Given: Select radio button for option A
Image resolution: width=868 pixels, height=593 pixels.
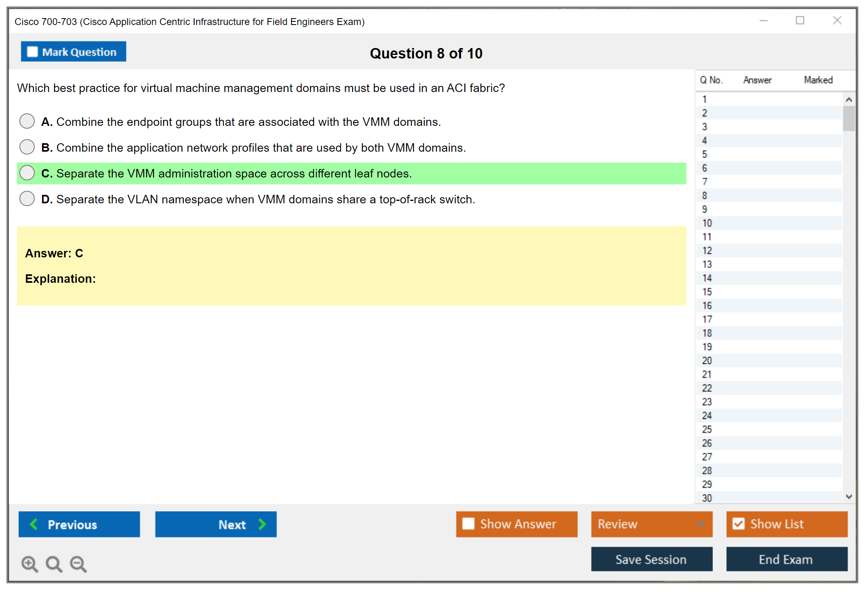Looking at the screenshot, I should (27, 121).
